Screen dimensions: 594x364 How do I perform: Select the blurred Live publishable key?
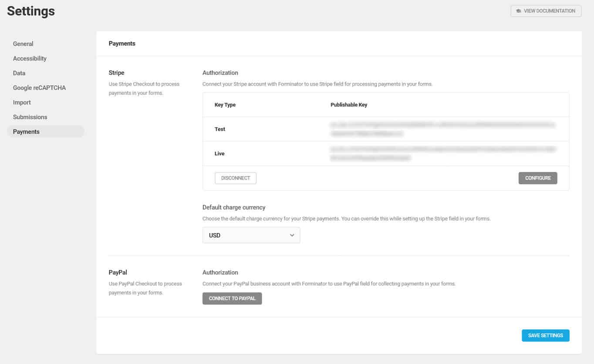443,154
